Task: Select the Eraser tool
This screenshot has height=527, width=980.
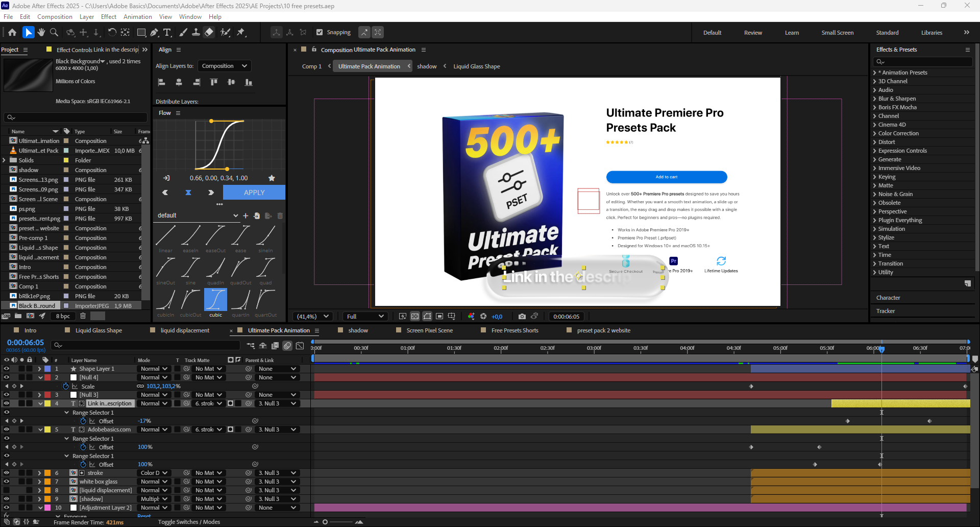Action: (x=209, y=32)
